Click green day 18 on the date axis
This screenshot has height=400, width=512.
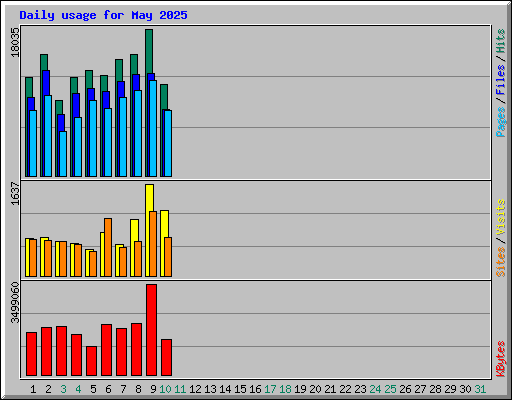point(285,389)
